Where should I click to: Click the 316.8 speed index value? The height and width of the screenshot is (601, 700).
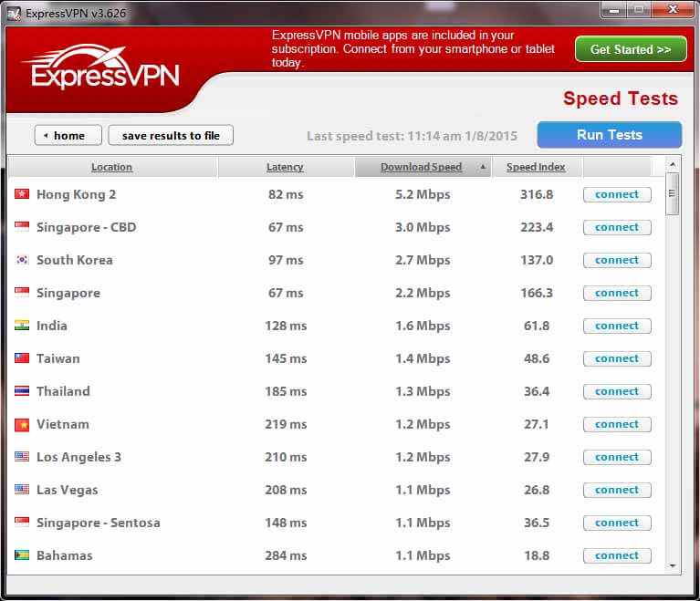click(537, 194)
